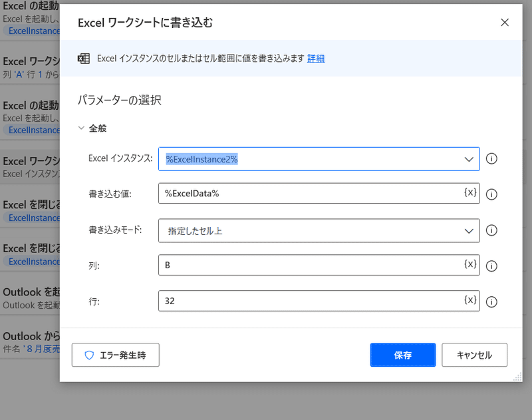The height and width of the screenshot is (420, 532).
Task: Click info icon for Excel インスタンス
Action: click(491, 158)
